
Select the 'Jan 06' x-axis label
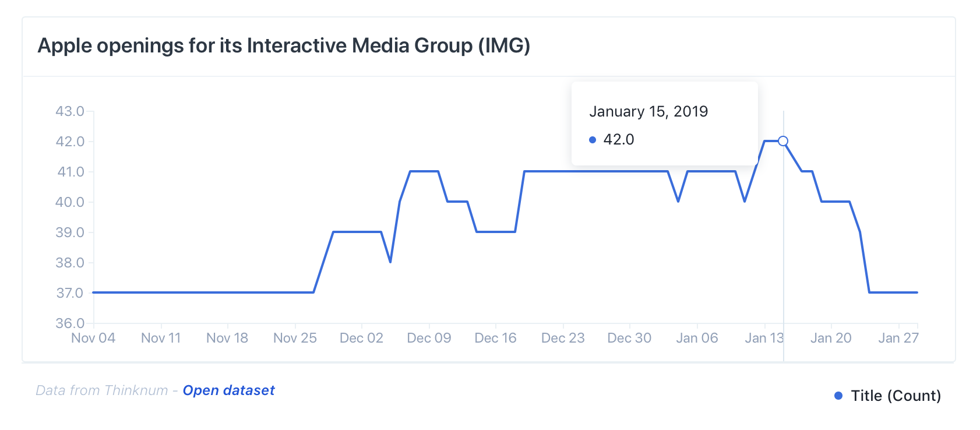[x=697, y=338]
